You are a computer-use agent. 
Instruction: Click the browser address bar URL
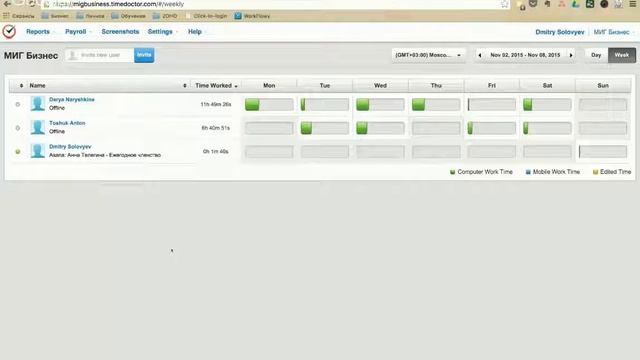118,4
